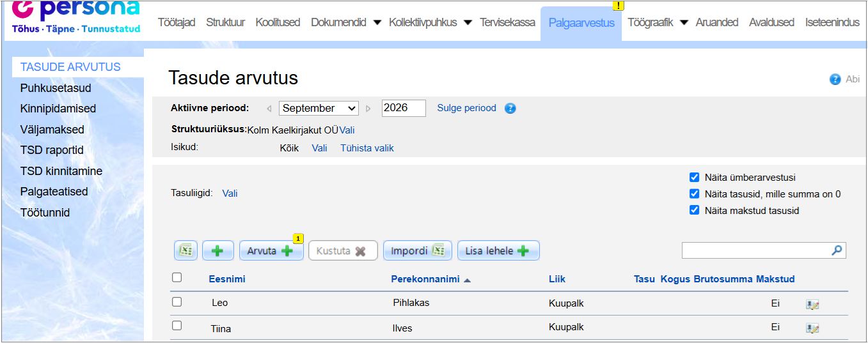Open Puhkusetasud in sidebar
Viewport: 868px width, 343px height.
[x=56, y=88]
